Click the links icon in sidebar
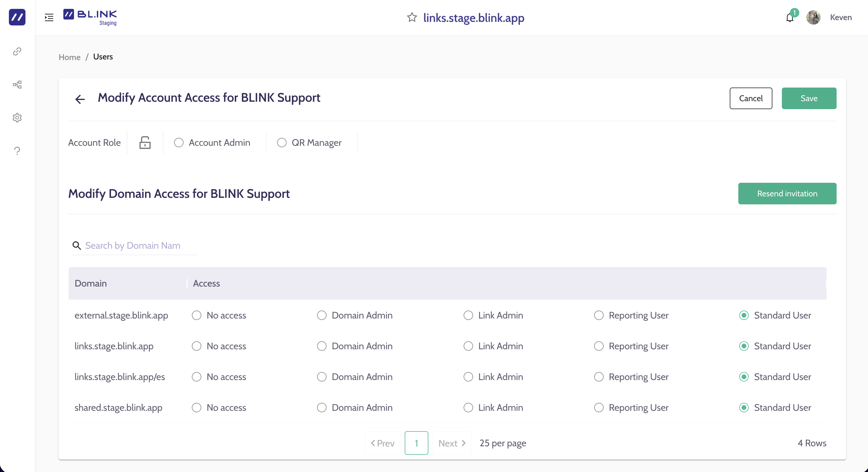The width and height of the screenshot is (868, 472). point(17,51)
